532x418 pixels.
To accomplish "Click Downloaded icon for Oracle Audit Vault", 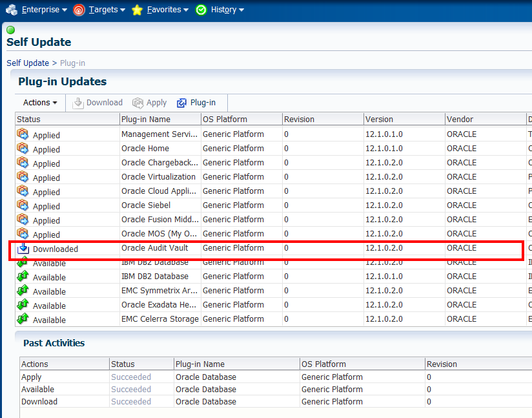I will coord(23,248).
